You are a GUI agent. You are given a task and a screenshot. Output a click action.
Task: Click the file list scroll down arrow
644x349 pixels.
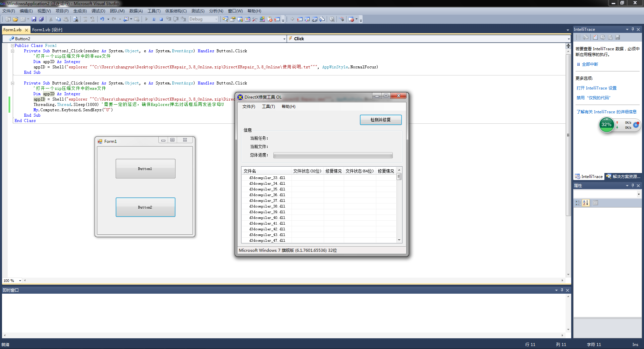point(399,240)
